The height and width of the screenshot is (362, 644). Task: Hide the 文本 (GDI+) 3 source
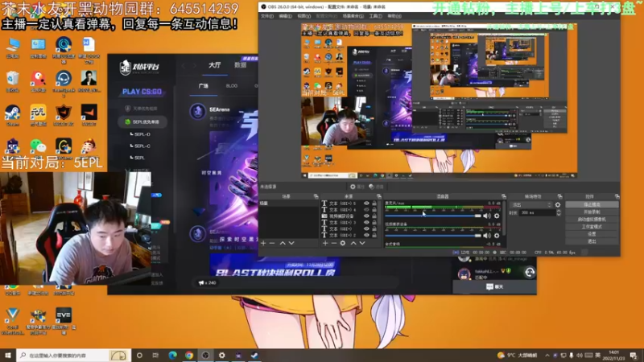point(366,223)
